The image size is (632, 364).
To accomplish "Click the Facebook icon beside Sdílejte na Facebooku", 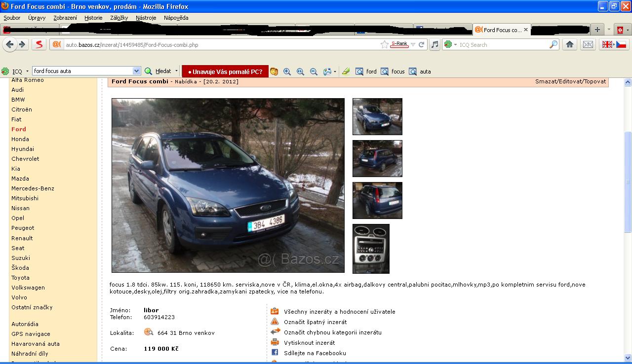I will 275,353.
